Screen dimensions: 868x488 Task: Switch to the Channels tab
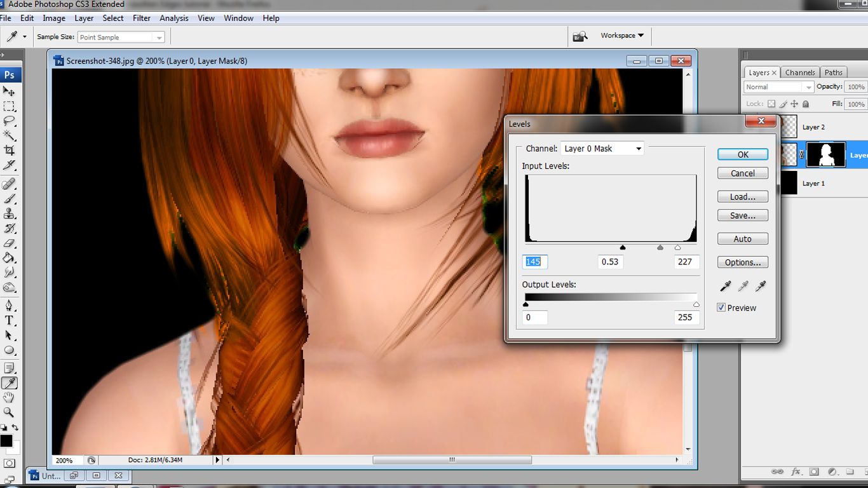pyautogui.click(x=799, y=72)
